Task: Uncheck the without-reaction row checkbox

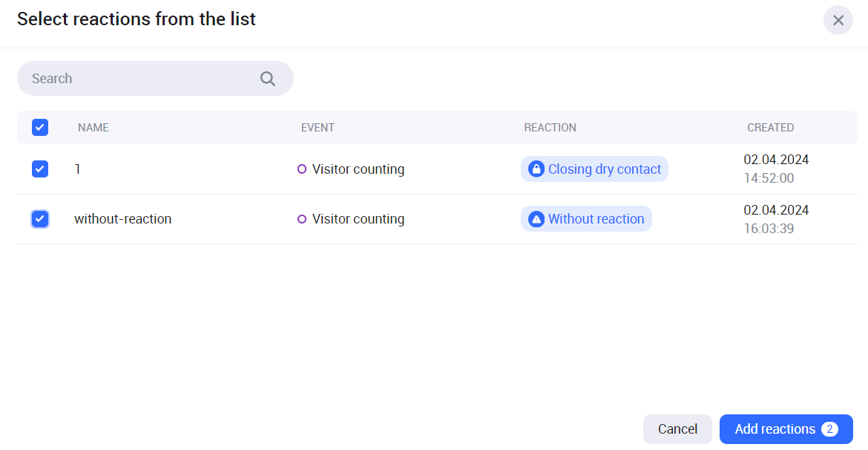Action: point(40,219)
